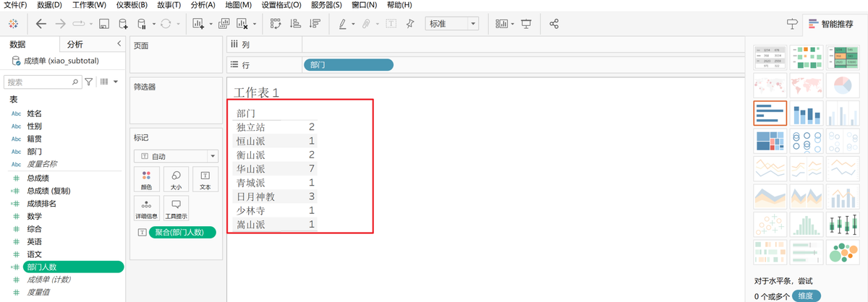The height and width of the screenshot is (302, 868).
Task: Click the redo forward arrow
Action: click(61, 24)
